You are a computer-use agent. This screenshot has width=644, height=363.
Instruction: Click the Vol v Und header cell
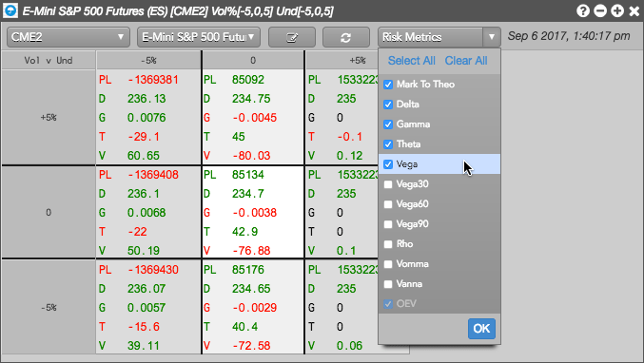[49, 61]
